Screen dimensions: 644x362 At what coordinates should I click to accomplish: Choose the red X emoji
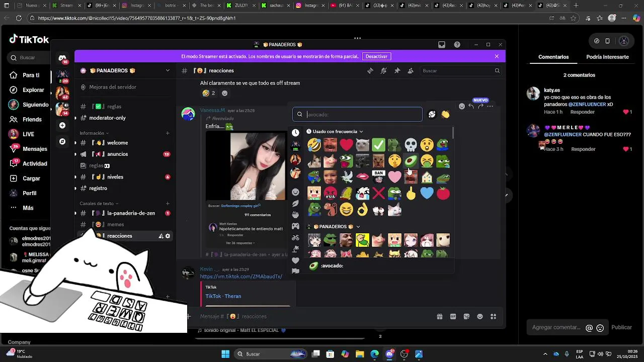378,193
